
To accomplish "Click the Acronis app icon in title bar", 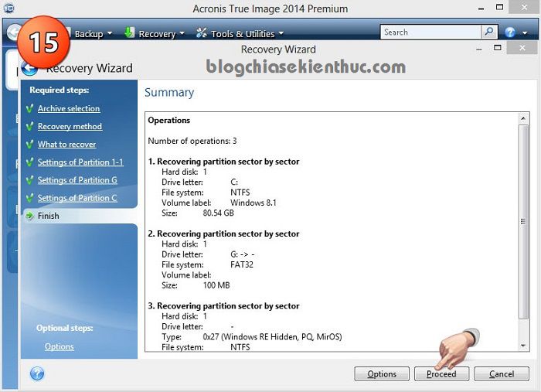I will (x=9, y=8).
